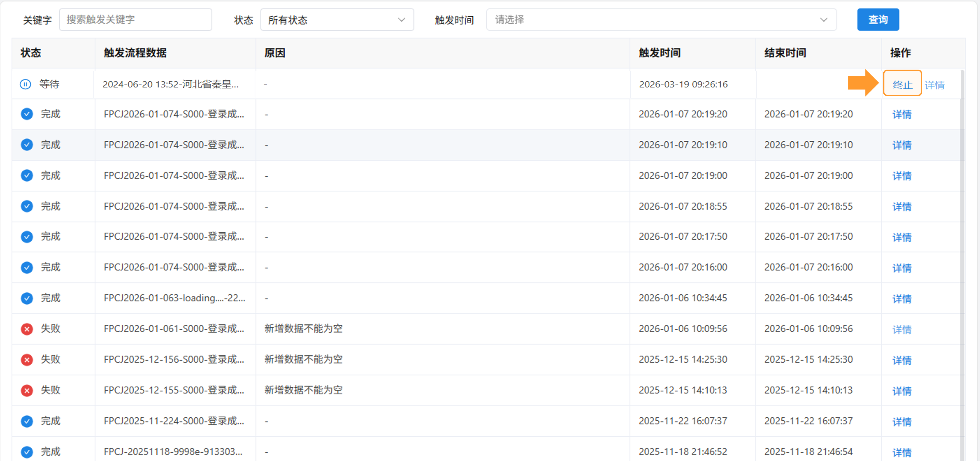The height and width of the screenshot is (461, 980).
Task: Click completed check icon for 20:19:20 row
Action: [x=27, y=114]
